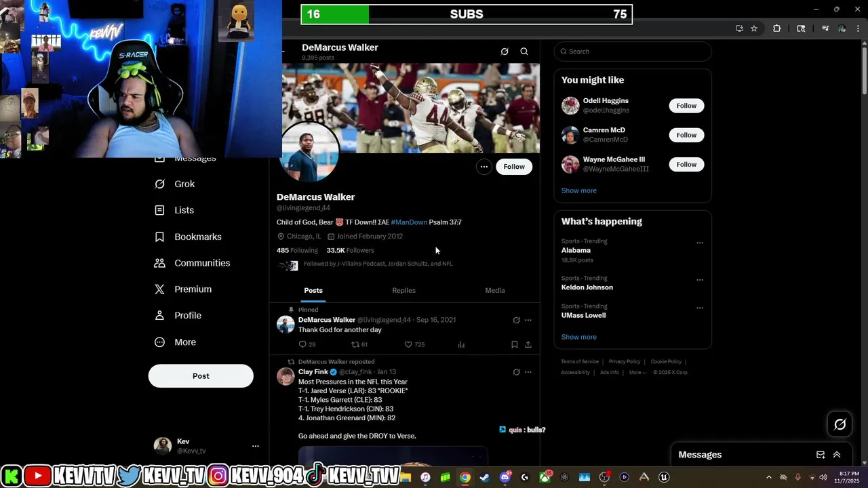Click the #ManDown hashtag in bio
The width and height of the screenshot is (868, 488).
[409, 222]
